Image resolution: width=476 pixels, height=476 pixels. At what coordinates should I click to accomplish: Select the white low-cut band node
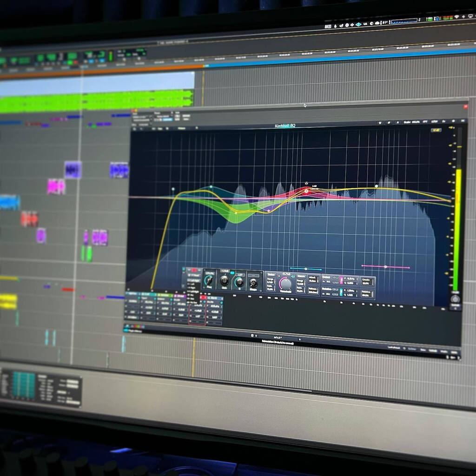point(173,189)
